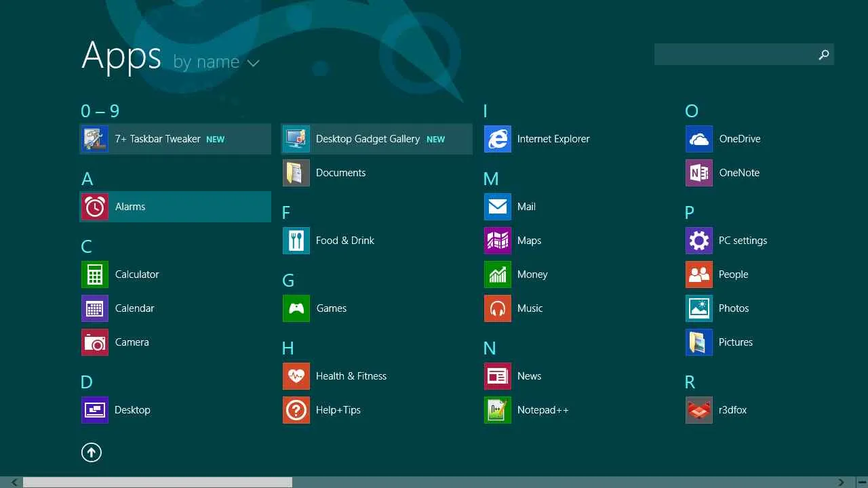The height and width of the screenshot is (488, 868).
Task: Click the '0 – 9' group header
Action: [100, 110]
